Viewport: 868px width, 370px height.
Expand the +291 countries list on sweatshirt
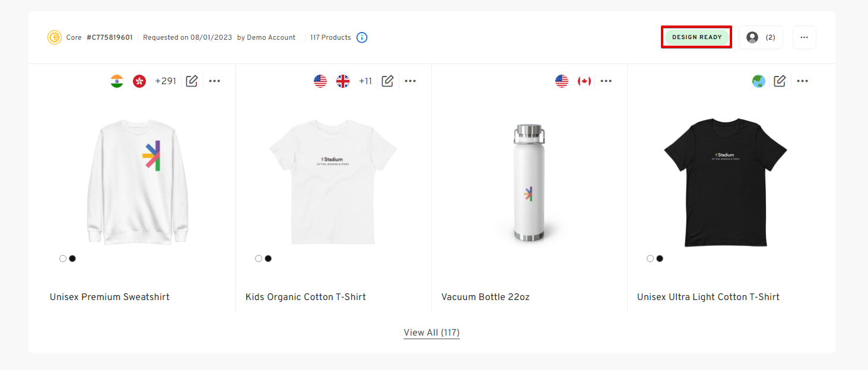point(166,81)
